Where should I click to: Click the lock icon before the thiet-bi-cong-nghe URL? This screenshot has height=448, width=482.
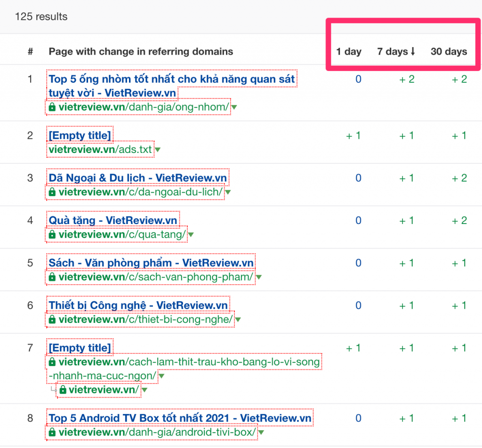point(52,319)
